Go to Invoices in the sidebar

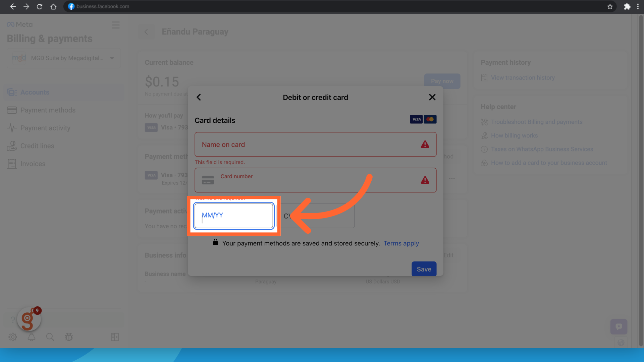coord(33,164)
